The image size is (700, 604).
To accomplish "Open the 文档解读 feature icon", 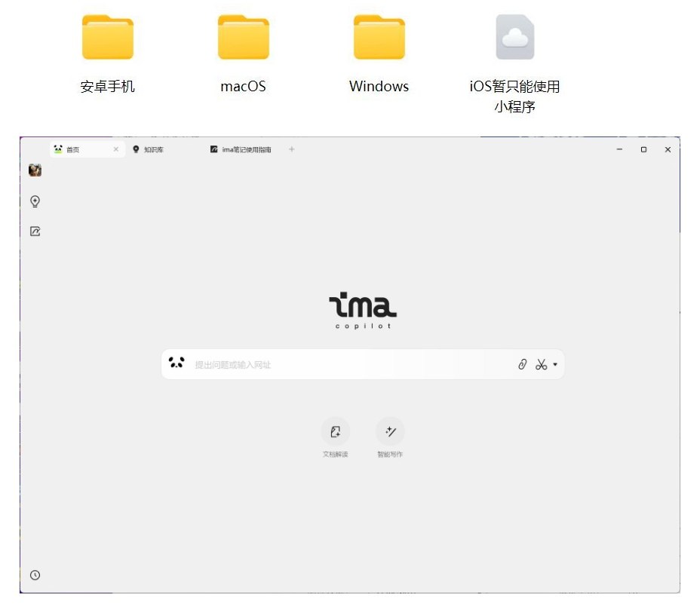I will coord(336,431).
